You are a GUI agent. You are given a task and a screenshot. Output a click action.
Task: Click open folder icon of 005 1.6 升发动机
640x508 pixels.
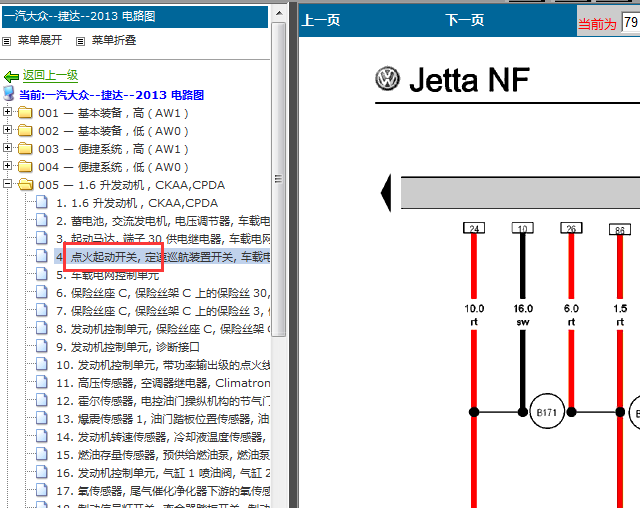[x=26, y=184]
